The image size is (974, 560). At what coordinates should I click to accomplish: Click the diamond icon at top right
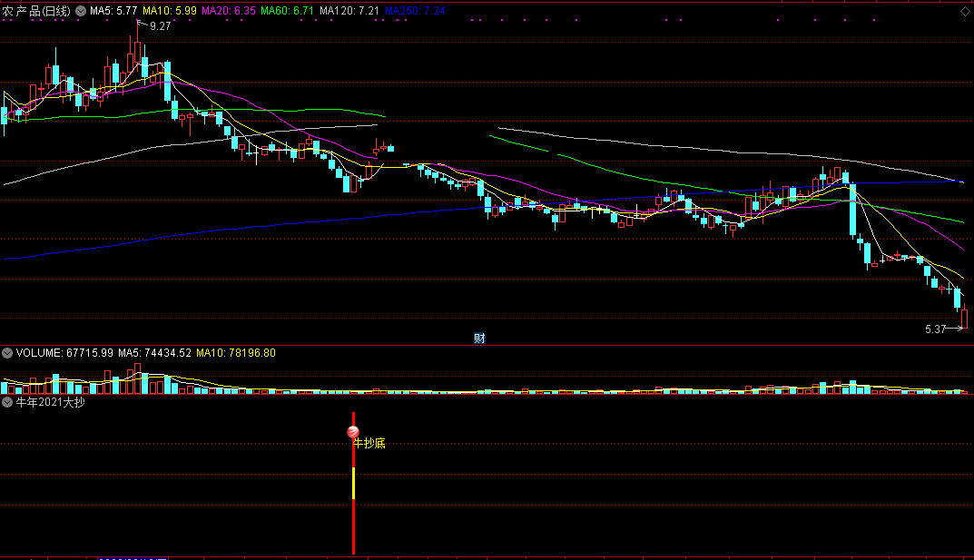click(x=965, y=11)
